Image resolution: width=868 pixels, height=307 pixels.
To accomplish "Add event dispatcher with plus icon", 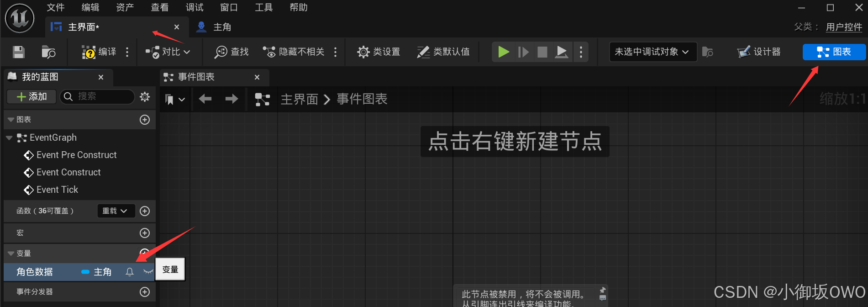I will tap(145, 292).
